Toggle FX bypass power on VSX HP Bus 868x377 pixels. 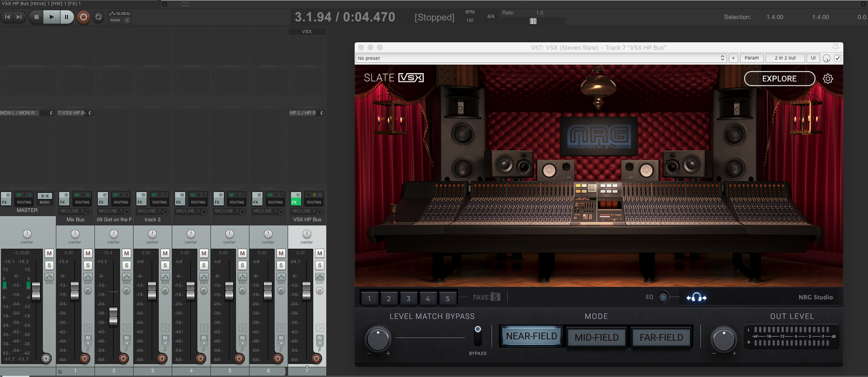pyautogui.click(x=298, y=195)
